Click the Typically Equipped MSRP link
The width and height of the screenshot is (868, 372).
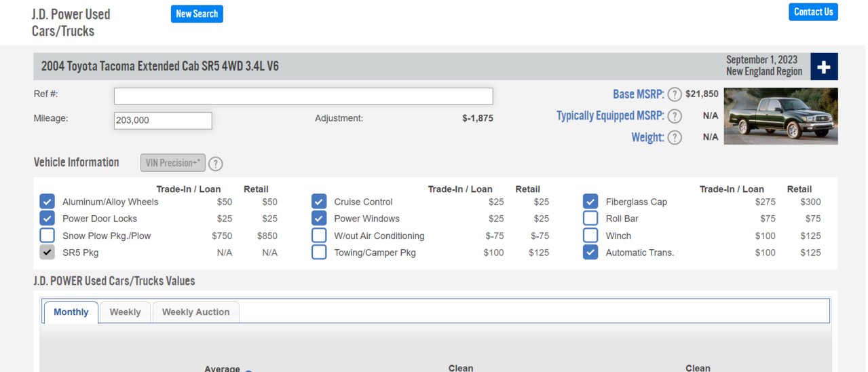[x=610, y=116]
